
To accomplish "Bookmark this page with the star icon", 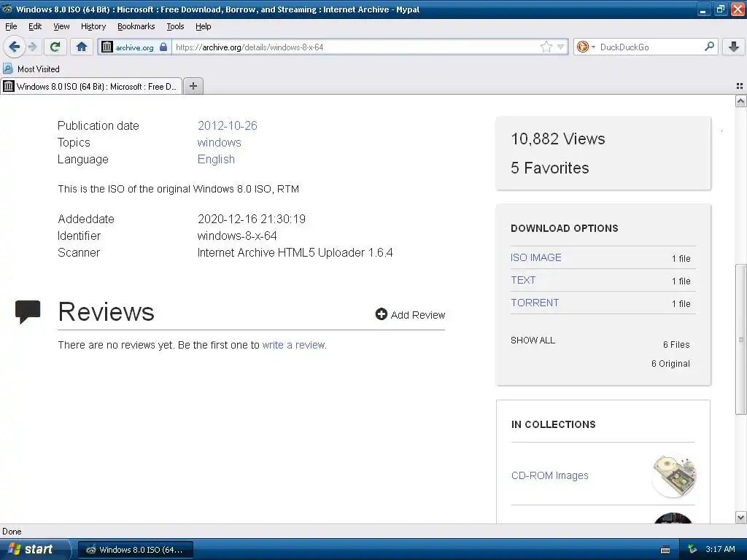I will pyautogui.click(x=546, y=47).
